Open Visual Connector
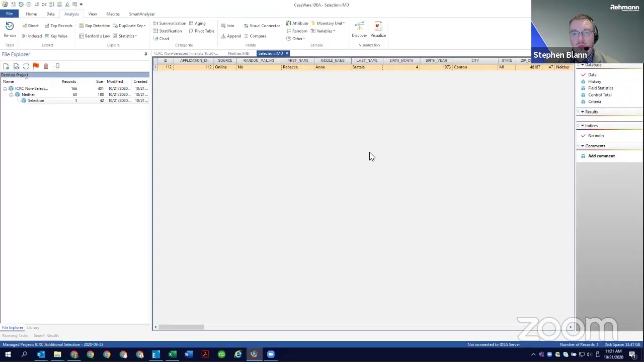 tap(262, 26)
